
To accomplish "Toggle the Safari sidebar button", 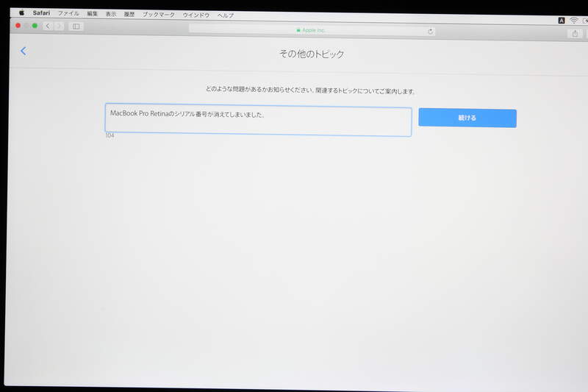I will [76, 26].
